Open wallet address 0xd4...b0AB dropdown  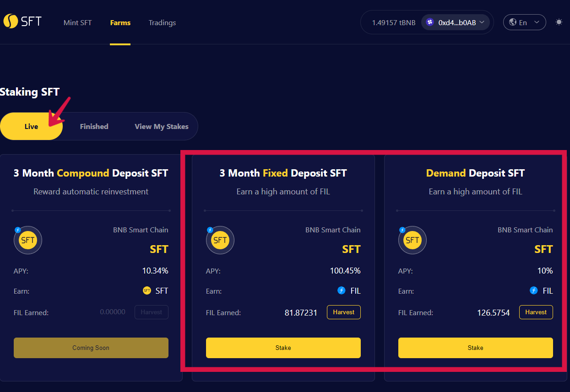(x=456, y=22)
